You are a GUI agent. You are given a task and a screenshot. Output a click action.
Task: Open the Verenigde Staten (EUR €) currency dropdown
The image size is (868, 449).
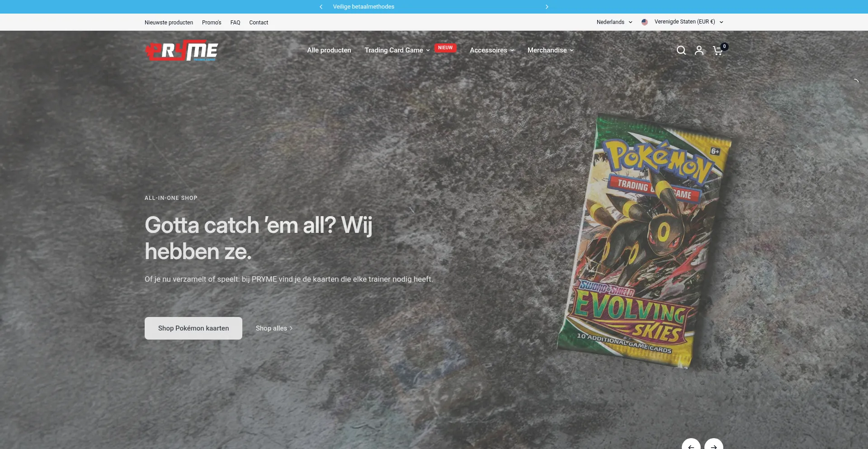[x=689, y=22]
